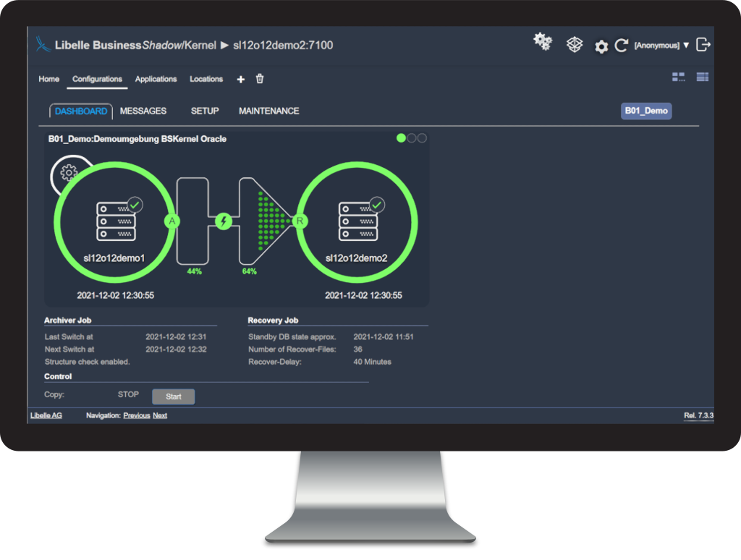
Task: Click the open box package icon
Action: click(x=574, y=45)
